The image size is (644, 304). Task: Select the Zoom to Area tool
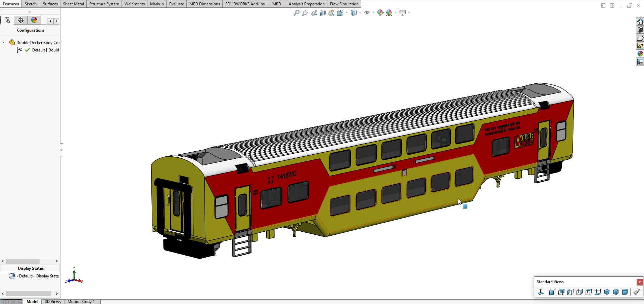pyautogui.click(x=305, y=13)
